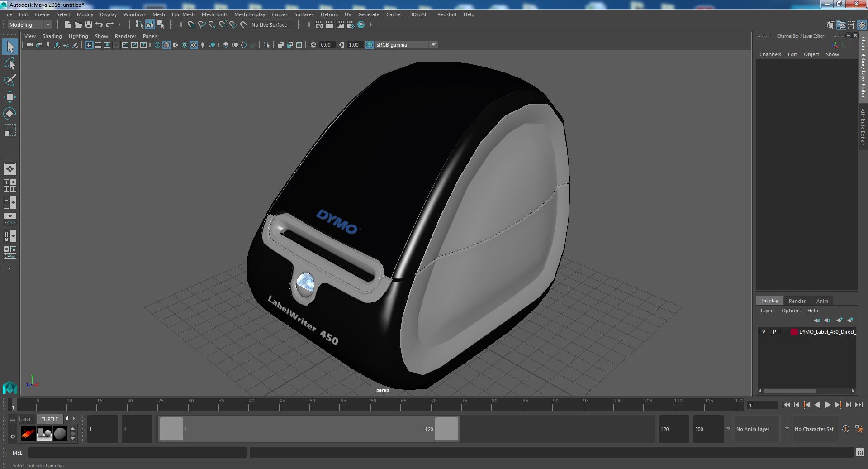Open the Modeling menu set dropdown
Screen dimensions: 868x469
(30, 25)
